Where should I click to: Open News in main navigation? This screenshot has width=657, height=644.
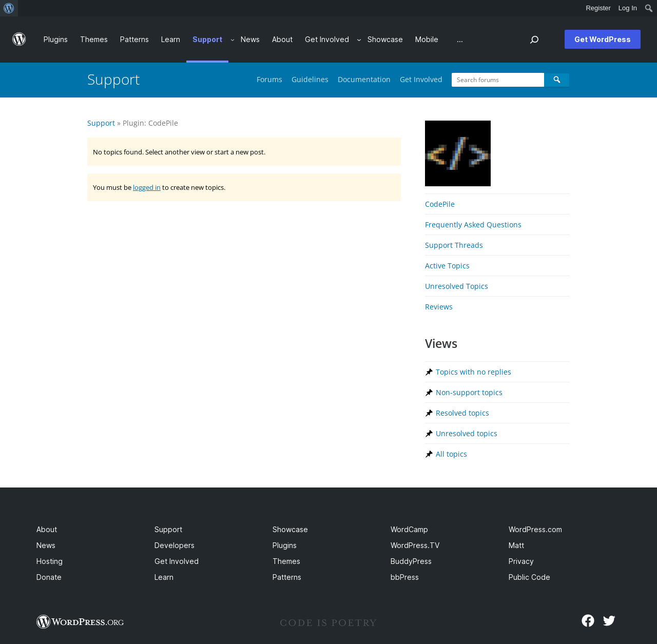point(250,40)
